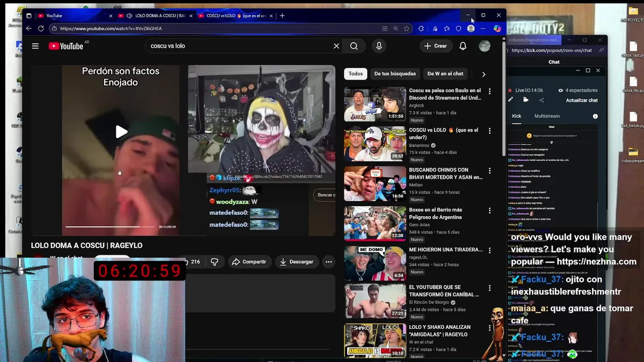Screen dimensions: 644x362
Task: Bookmark this page with the star icon
Action: pyautogui.click(x=407, y=29)
